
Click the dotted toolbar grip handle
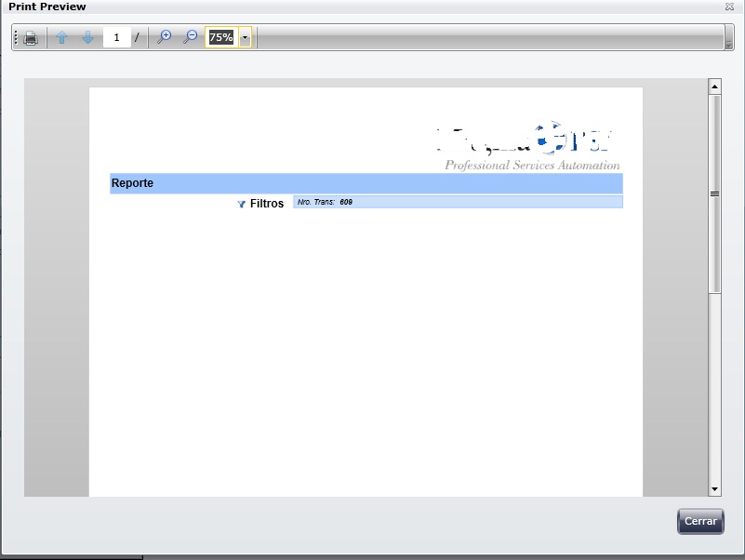[16, 37]
